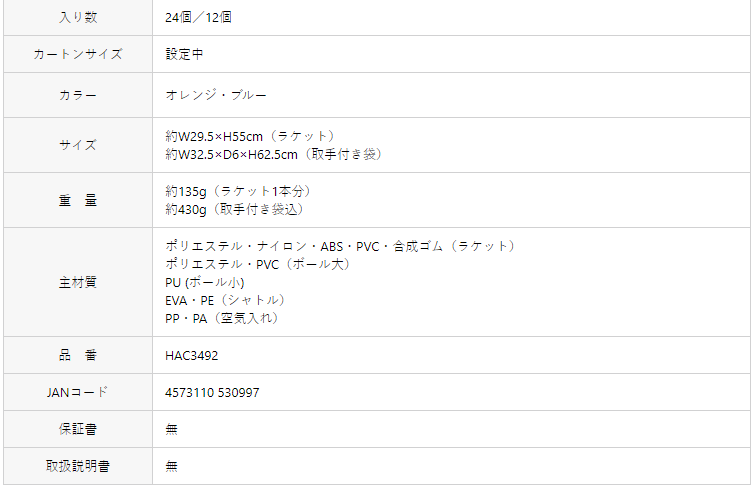Select the 約430g bag weight line
This screenshot has width=754, height=487.
[235, 210]
